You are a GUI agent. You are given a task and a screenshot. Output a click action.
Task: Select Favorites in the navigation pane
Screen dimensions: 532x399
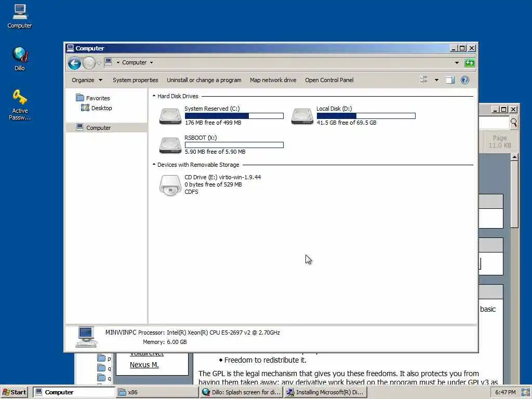click(x=93, y=98)
